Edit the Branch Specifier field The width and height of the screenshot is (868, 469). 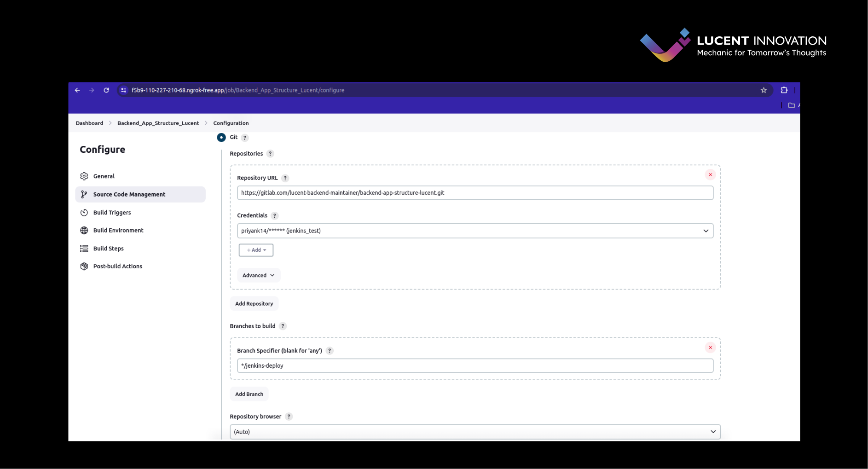[x=475, y=366]
